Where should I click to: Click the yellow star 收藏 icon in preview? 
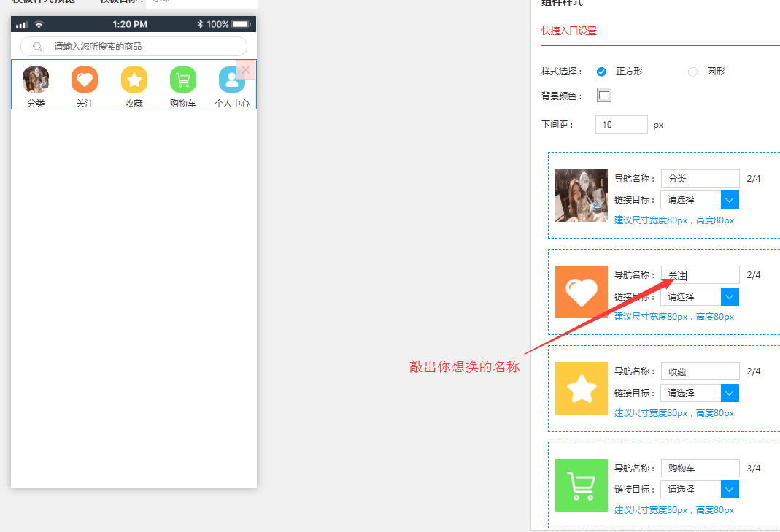[x=134, y=80]
